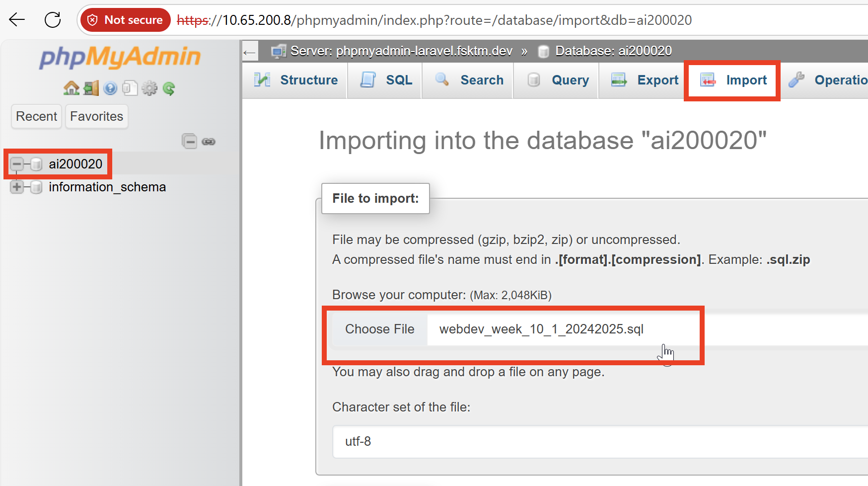Open Database ai200020 breadcrumb link
Image resolution: width=868 pixels, height=486 pixels.
click(613, 51)
